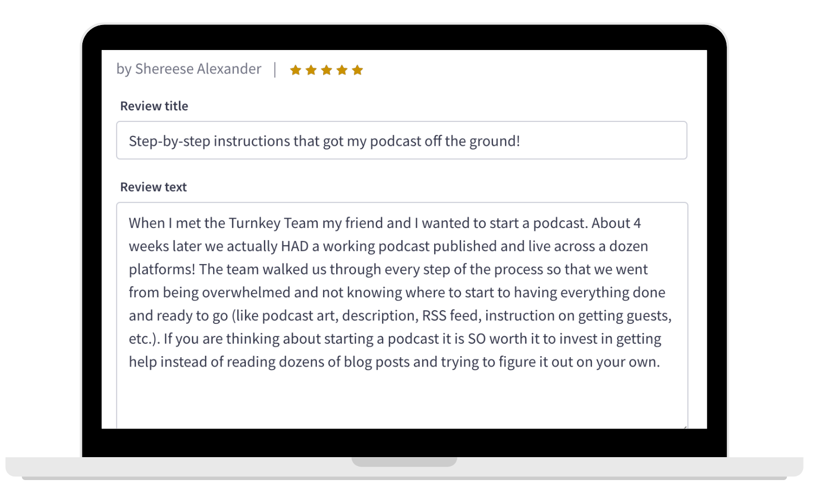The image size is (814, 504).
Task: Click "etc.)." in the review text
Action: pyautogui.click(x=144, y=338)
